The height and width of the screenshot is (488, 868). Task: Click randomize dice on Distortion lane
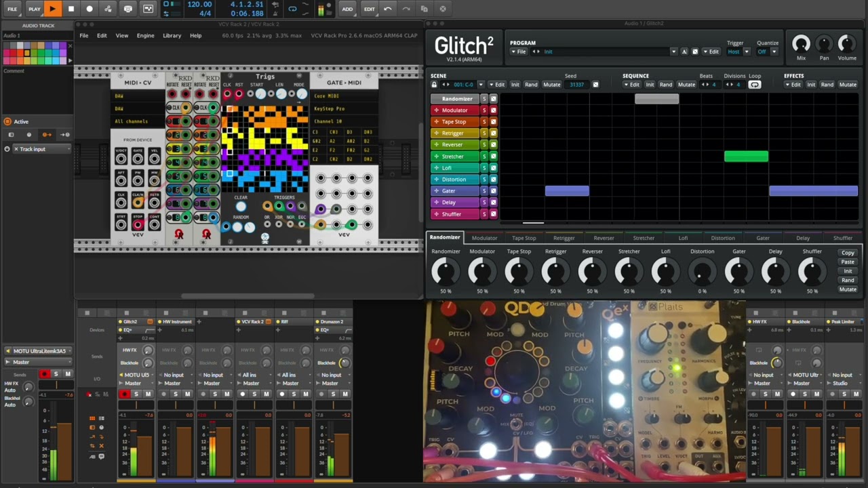tap(494, 180)
